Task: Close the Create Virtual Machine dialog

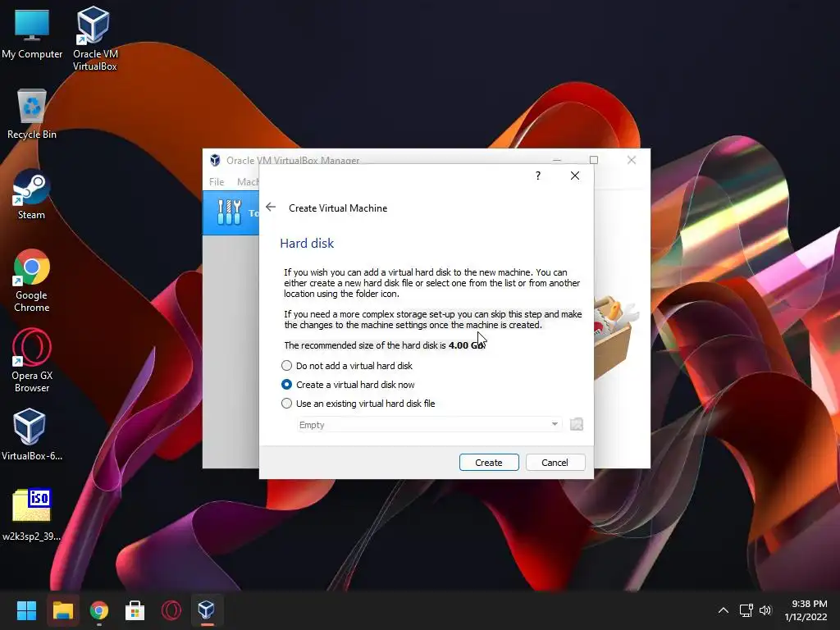Action: [575, 176]
